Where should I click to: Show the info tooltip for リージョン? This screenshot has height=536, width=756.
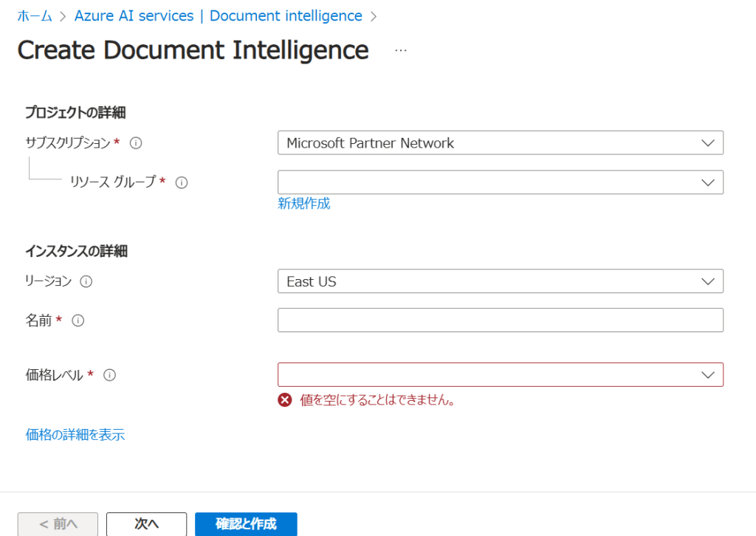[86, 281]
